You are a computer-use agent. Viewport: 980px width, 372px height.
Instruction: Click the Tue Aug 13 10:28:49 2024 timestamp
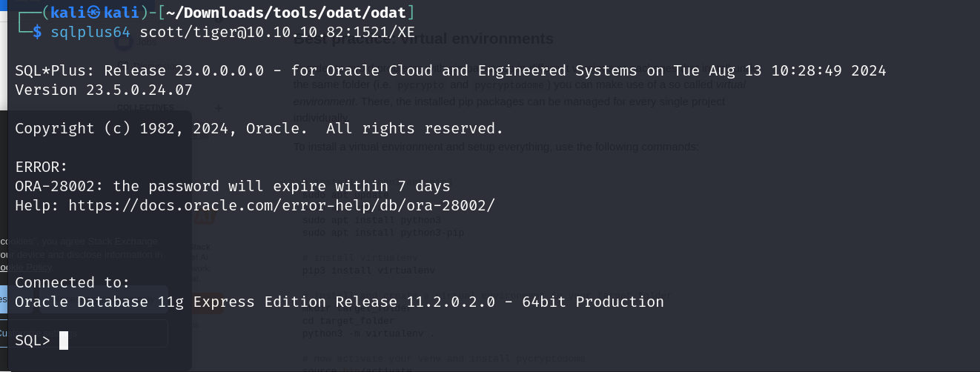[x=780, y=70]
